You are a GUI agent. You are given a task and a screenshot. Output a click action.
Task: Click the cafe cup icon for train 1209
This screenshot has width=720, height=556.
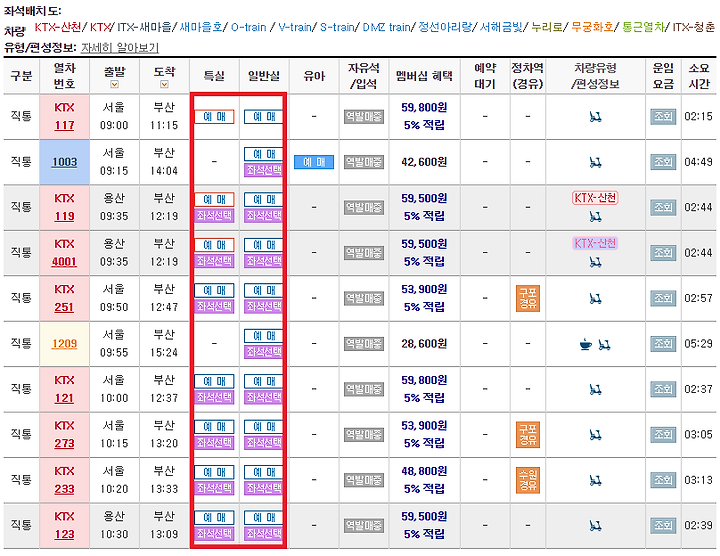[x=585, y=344]
